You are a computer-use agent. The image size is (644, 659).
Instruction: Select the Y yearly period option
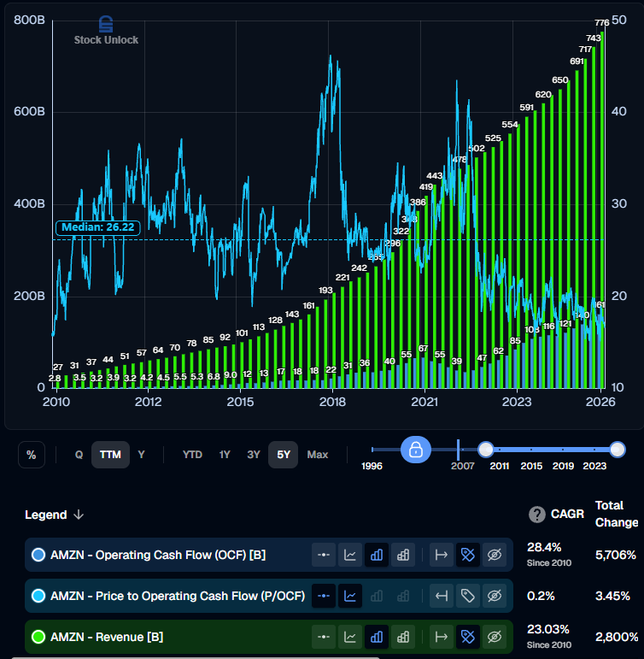coord(141,455)
